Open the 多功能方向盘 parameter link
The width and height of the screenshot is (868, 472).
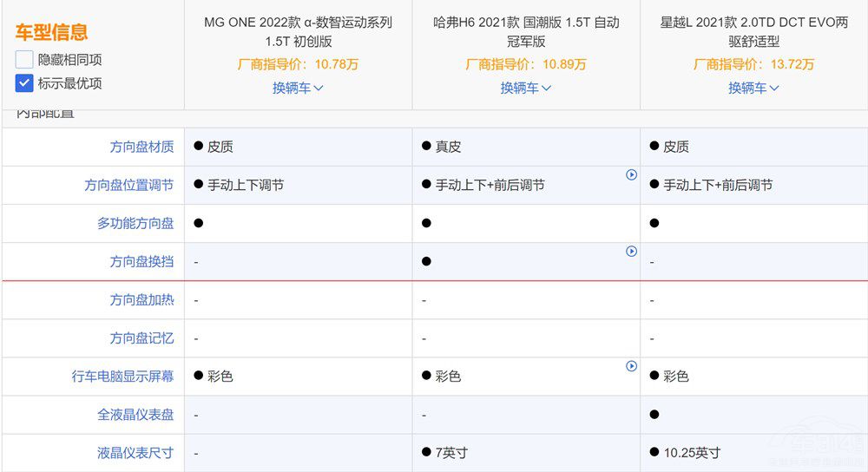coord(135,224)
